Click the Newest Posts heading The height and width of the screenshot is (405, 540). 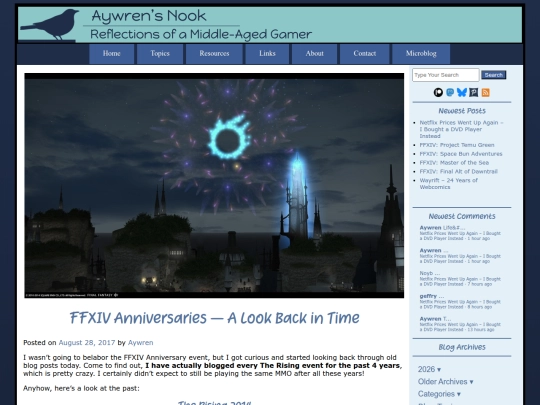click(x=462, y=111)
